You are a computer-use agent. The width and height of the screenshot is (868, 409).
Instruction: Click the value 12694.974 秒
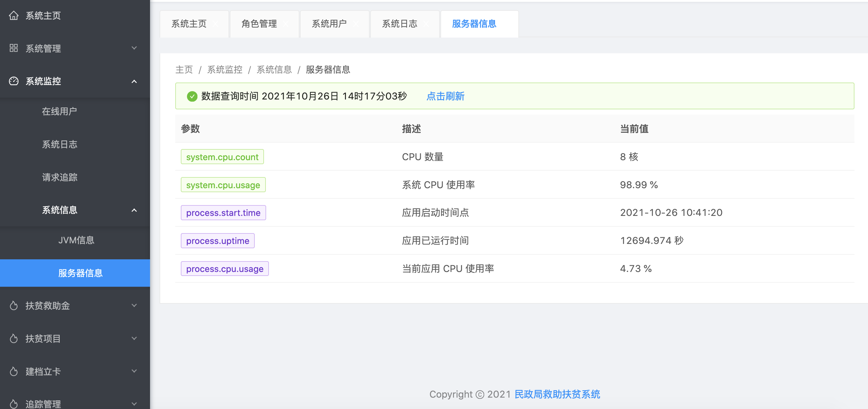[x=652, y=241]
